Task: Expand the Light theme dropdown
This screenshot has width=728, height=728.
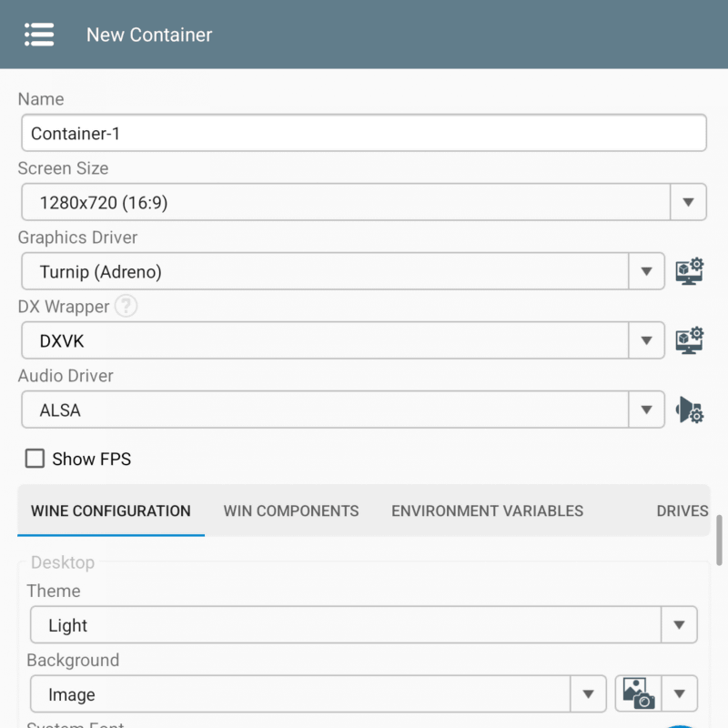Action: point(679,625)
